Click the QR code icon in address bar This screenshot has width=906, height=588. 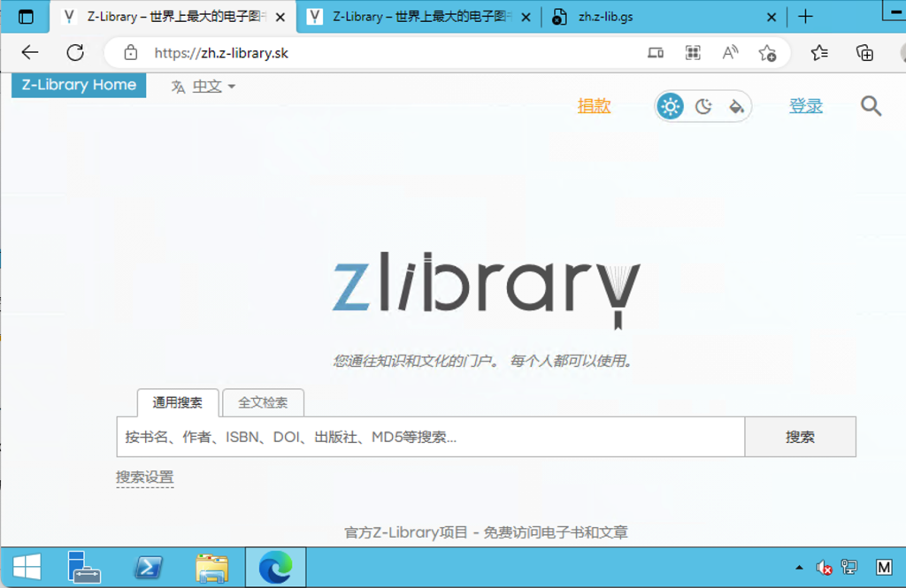[693, 53]
